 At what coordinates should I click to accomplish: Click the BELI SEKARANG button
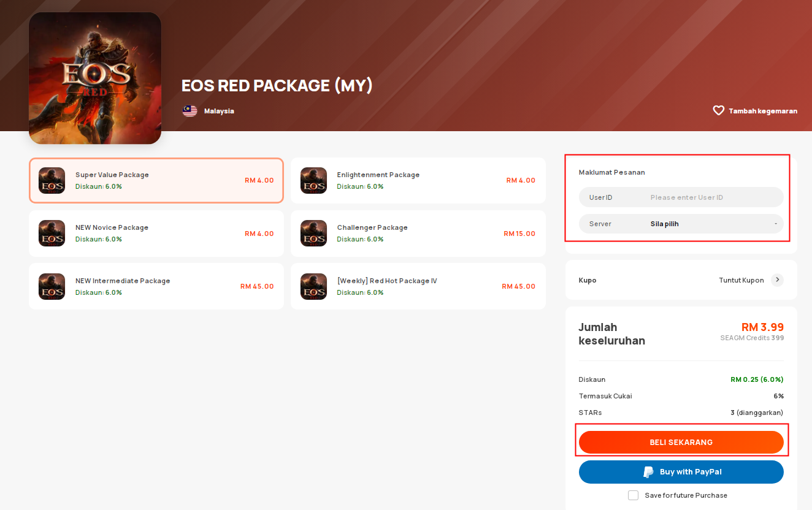(681, 443)
